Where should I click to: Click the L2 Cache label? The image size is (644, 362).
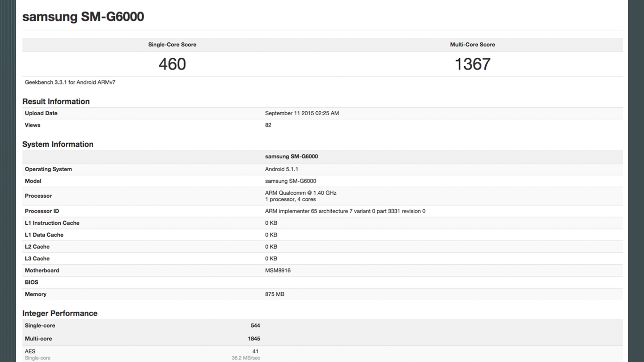(37, 247)
